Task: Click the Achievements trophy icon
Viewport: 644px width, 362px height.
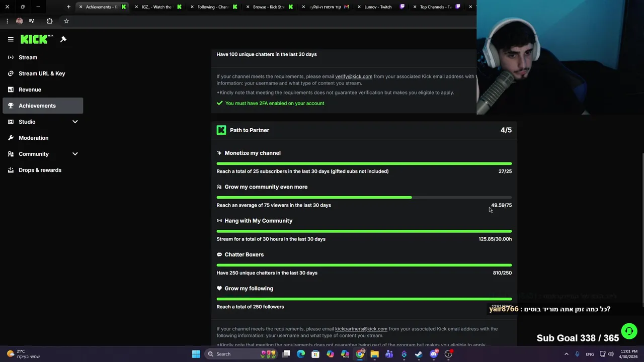Action: point(11,106)
